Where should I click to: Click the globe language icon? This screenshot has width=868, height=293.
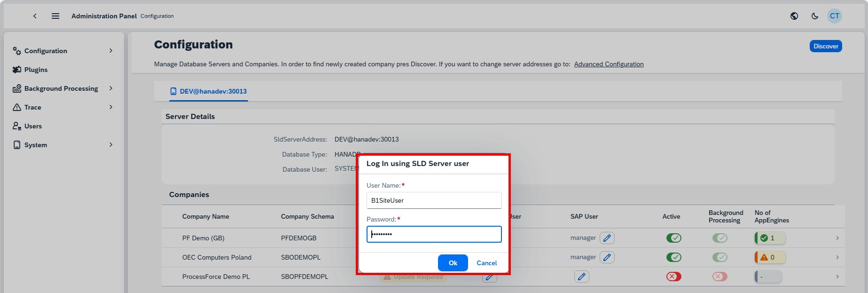(794, 16)
